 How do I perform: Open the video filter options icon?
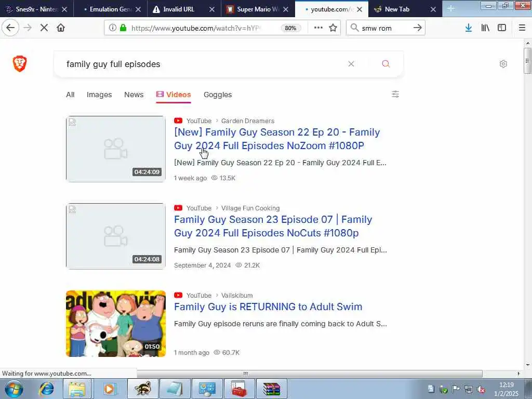point(395,94)
